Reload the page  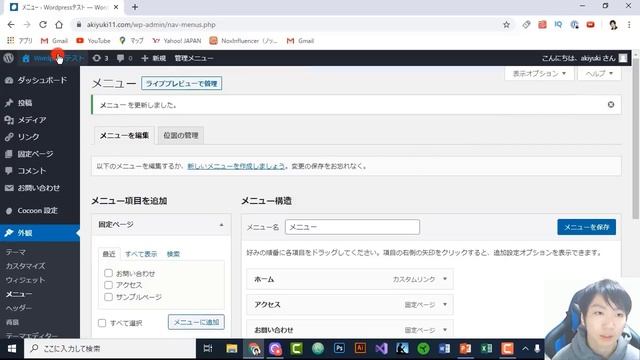[x=43, y=24]
